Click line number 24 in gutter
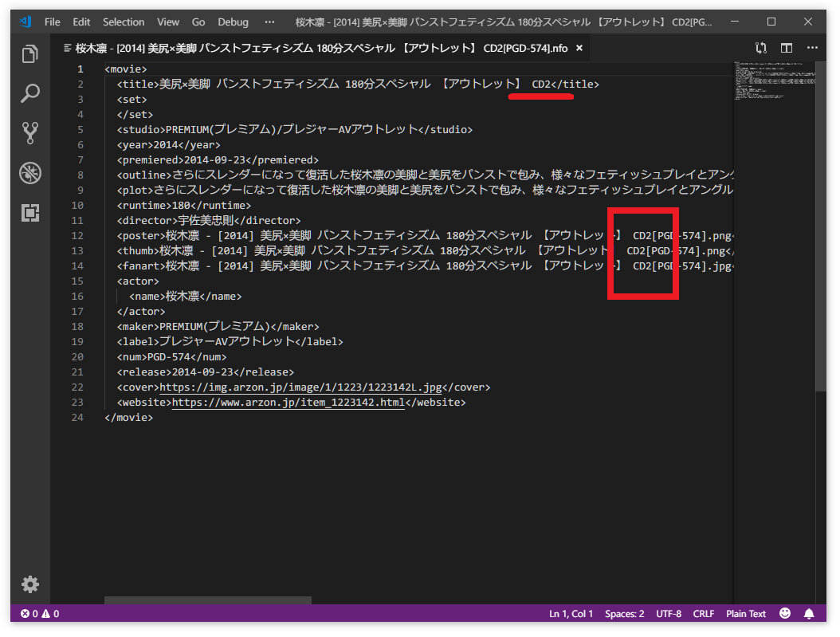840x637 pixels. point(77,417)
